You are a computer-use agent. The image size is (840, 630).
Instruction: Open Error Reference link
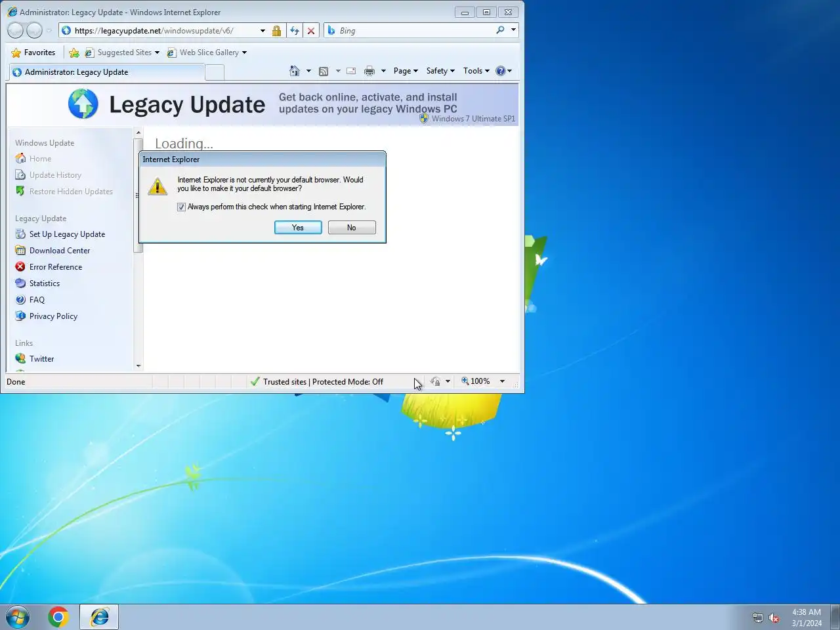pos(56,267)
